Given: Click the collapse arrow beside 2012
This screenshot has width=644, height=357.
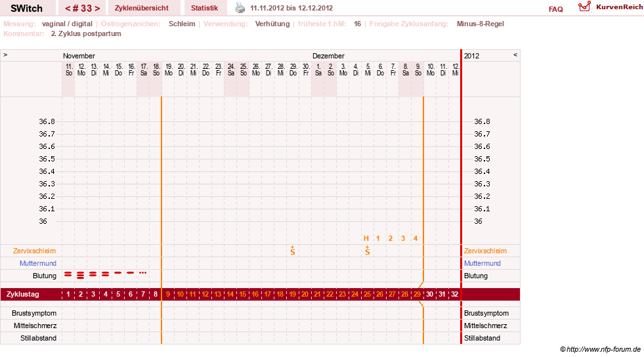Looking at the screenshot, I should coord(515,54).
